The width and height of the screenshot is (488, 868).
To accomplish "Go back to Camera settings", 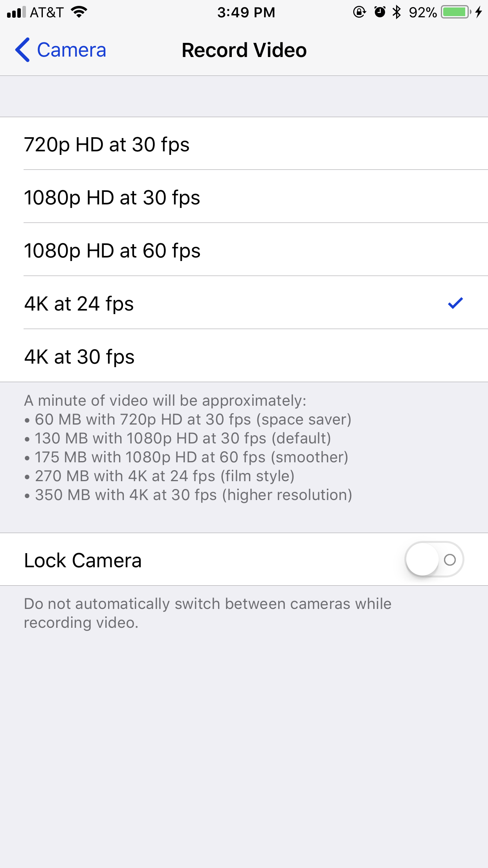I will pyautogui.click(x=61, y=50).
